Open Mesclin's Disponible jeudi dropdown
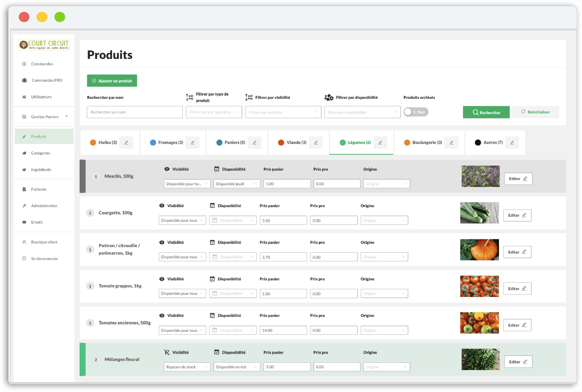The width and height of the screenshot is (582, 392). [237, 184]
